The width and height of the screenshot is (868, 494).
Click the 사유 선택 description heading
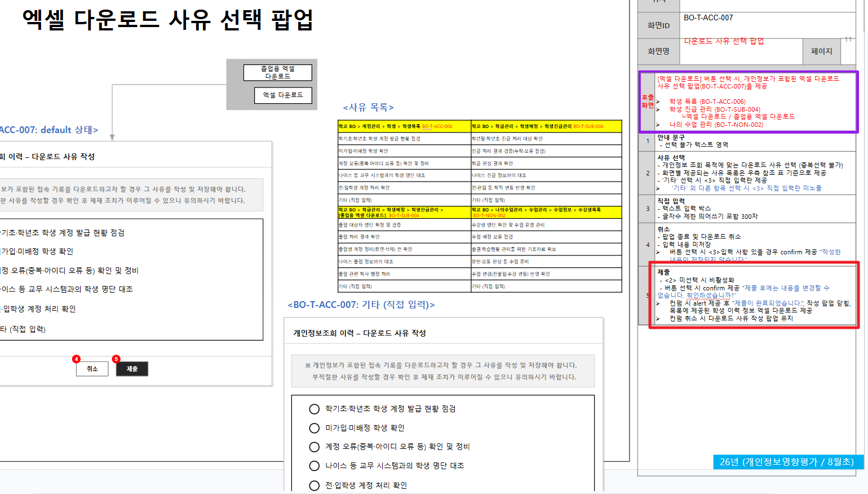[x=671, y=158]
